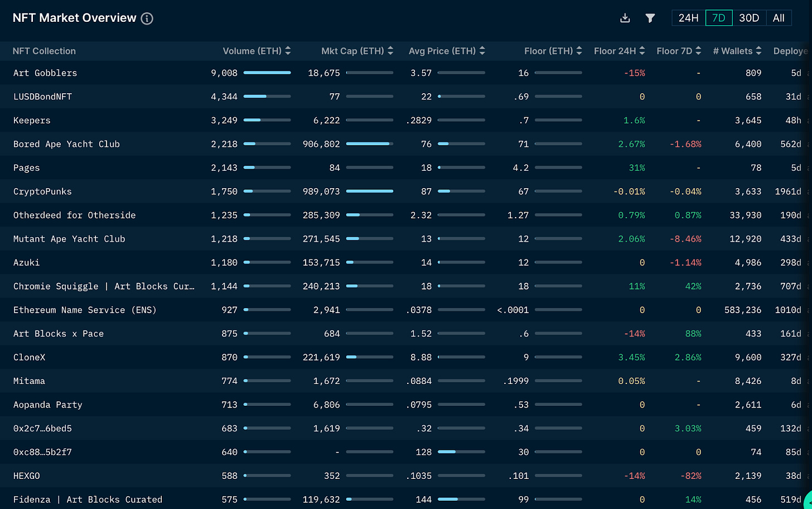Select Ethereum Name Service (ENS) name
Image resolution: width=812 pixels, height=509 pixels.
pos(85,310)
